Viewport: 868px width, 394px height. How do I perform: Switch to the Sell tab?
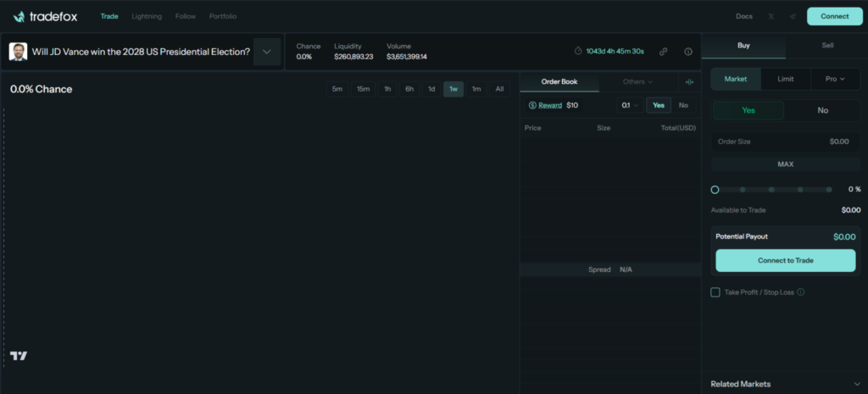(826, 45)
